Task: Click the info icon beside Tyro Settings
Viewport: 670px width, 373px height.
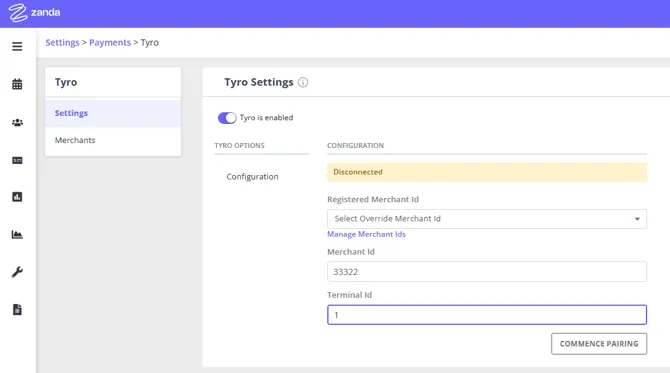Action: click(x=303, y=82)
